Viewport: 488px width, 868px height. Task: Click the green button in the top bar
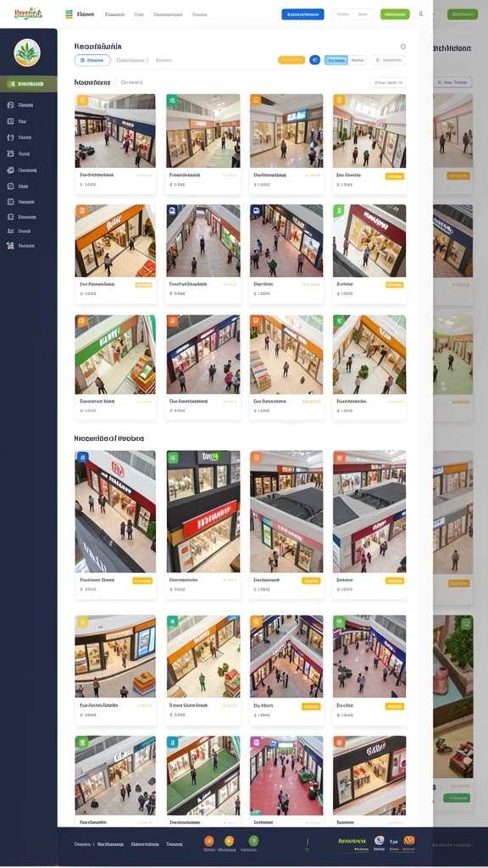click(x=395, y=14)
